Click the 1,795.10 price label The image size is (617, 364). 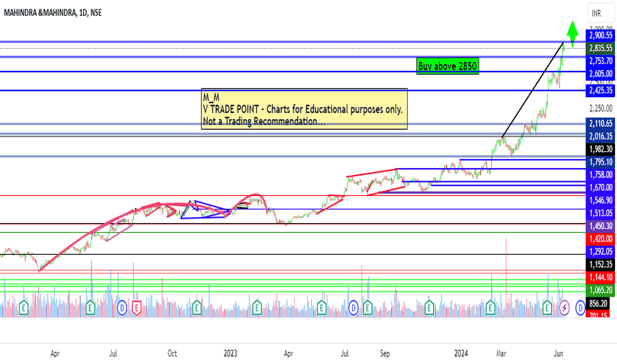coord(600,161)
